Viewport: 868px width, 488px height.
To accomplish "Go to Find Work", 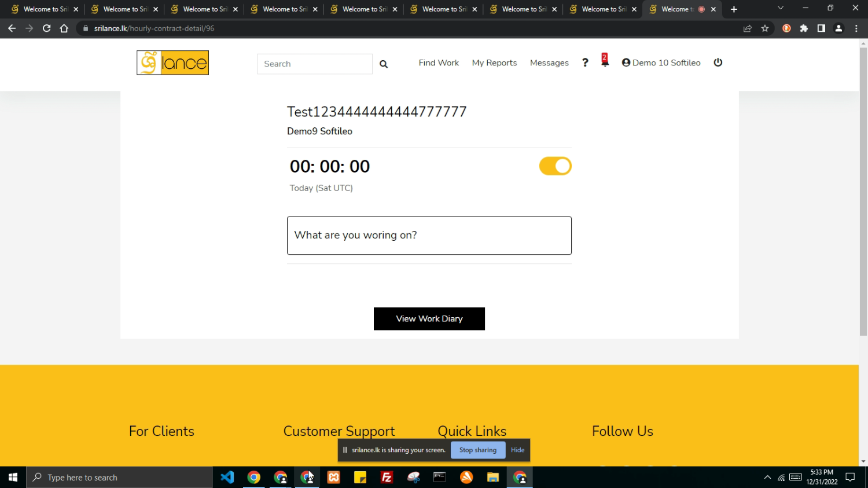I will coord(439,63).
